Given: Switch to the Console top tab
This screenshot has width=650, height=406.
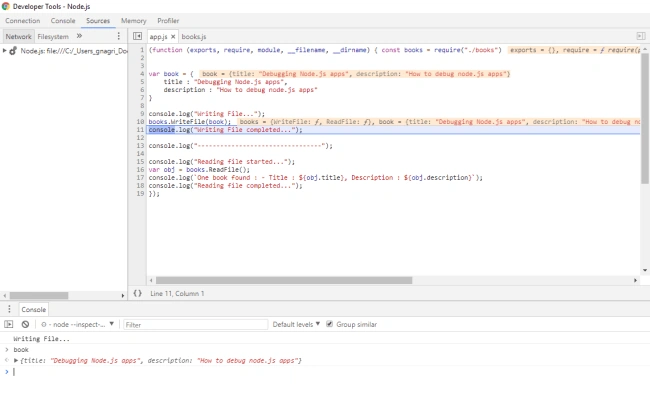Looking at the screenshot, I should [x=63, y=21].
